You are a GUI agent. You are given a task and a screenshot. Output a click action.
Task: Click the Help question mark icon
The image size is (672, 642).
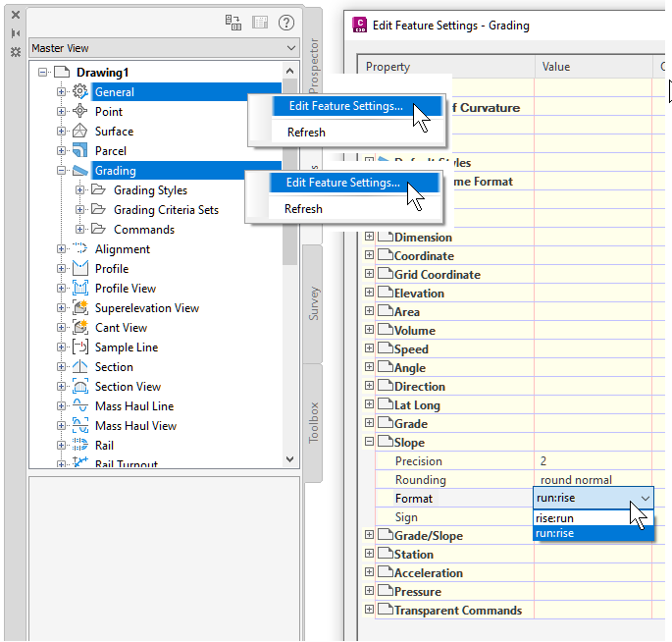[285, 23]
